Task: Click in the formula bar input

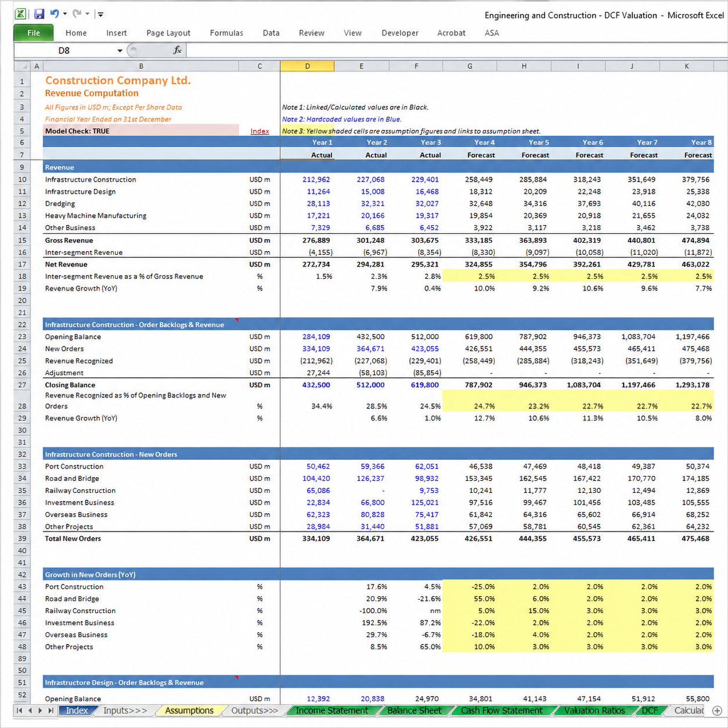Action: (457, 51)
